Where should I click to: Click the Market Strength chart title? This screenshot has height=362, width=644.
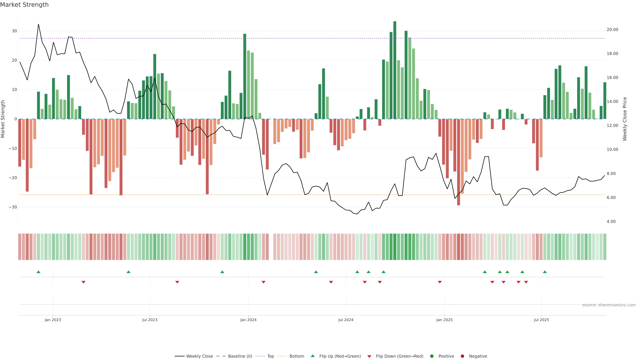pos(24,5)
